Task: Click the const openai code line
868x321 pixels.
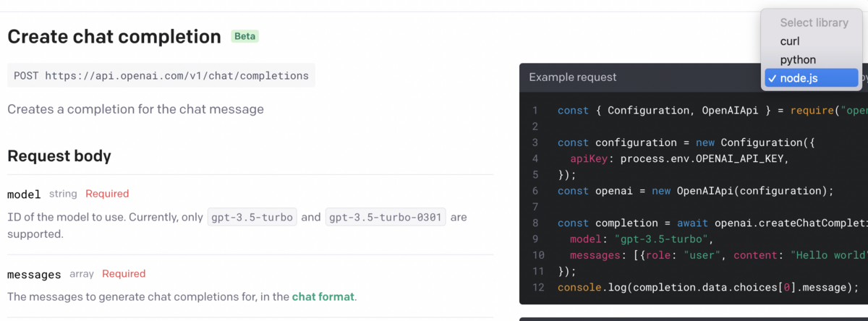Action: pyautogui.click(x=696, y=191)
